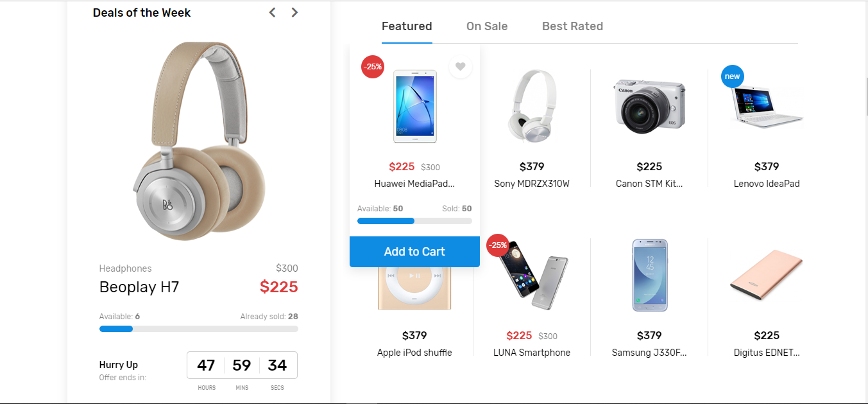This screenshot has width=868, height=404.
Task: Open the Featured tab
Action: pos(407,26)
